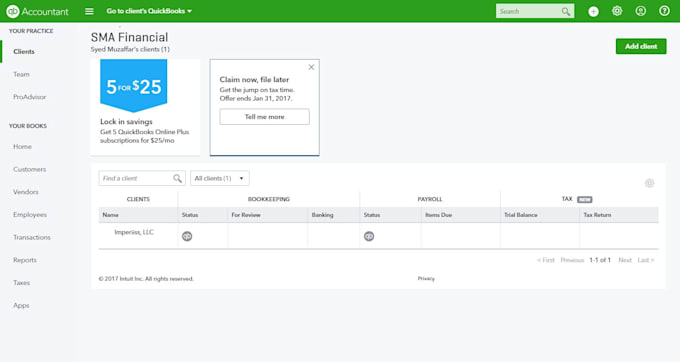This screenshot has width=680, height=362.
Task: Select Team in the sidebar
Action: [21, 74]
